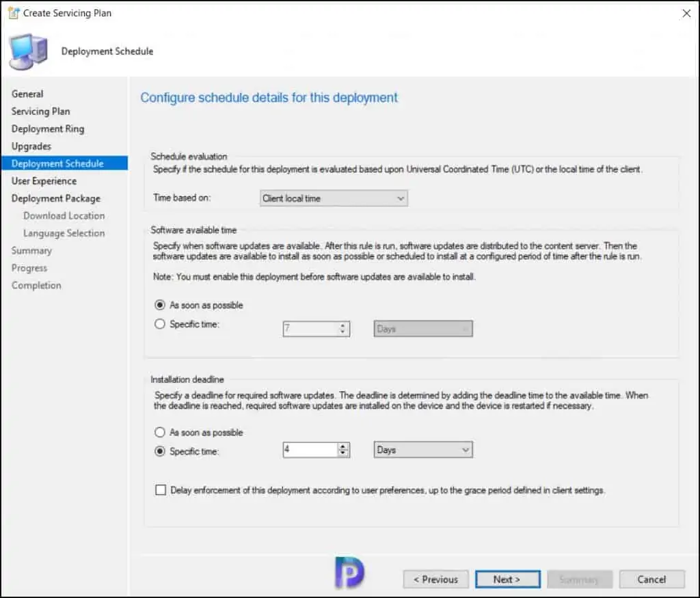The image size is (700, 598).
Task: Click the Create Servicing Plan title icon
Action: tap(14, 13)
